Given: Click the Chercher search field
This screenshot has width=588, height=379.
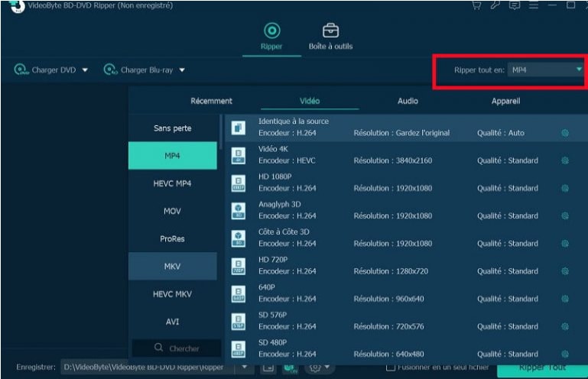Looking at the screenshot, I should (177, 348).
